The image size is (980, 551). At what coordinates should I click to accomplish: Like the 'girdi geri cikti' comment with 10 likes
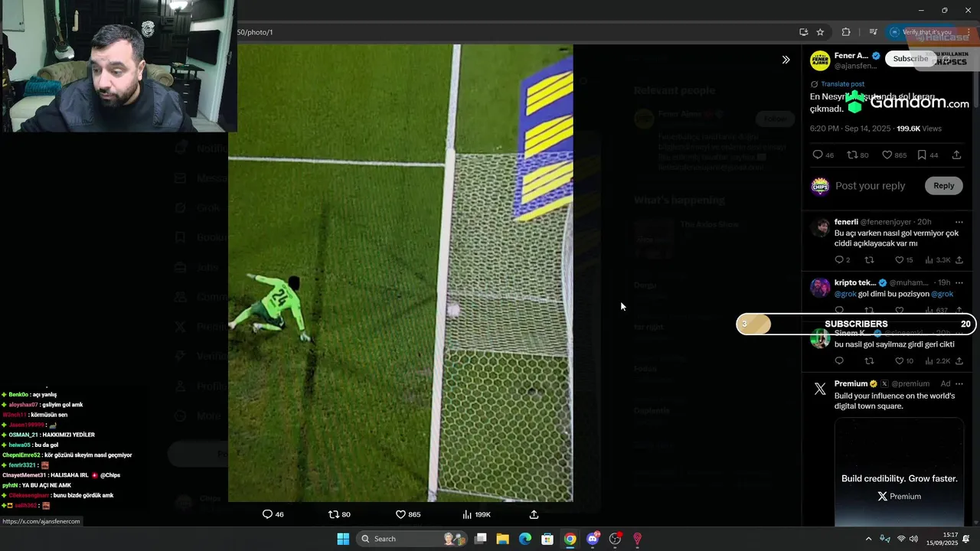point(904,361)
